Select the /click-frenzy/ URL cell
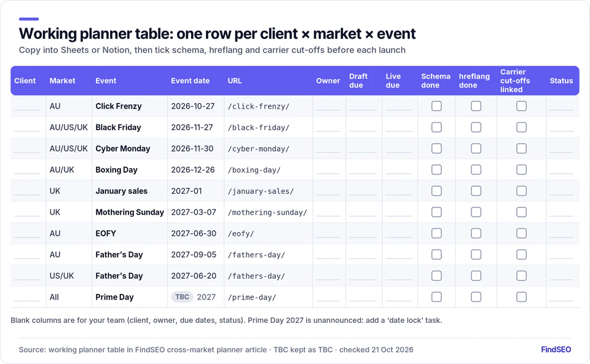 [259, 106]
